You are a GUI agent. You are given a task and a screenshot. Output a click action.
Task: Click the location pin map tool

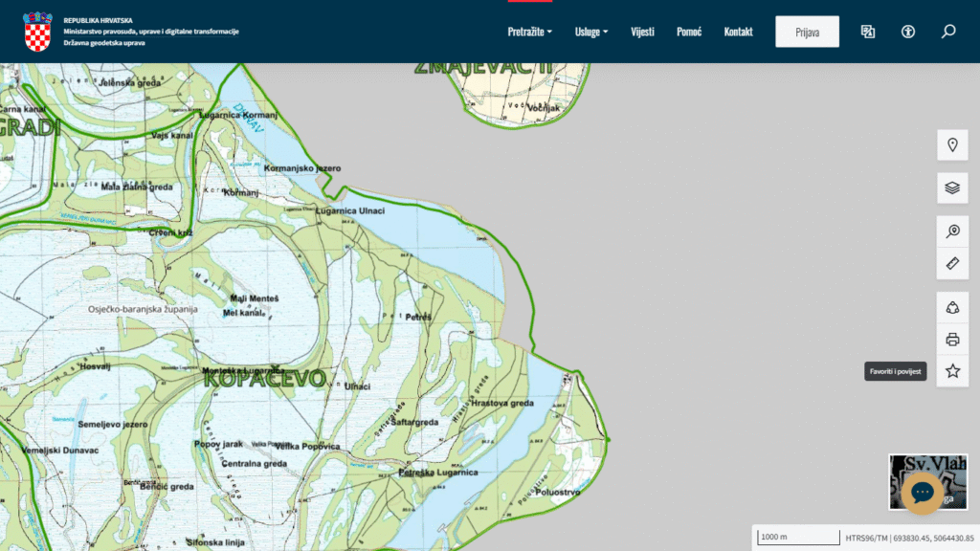pos(952,145)
